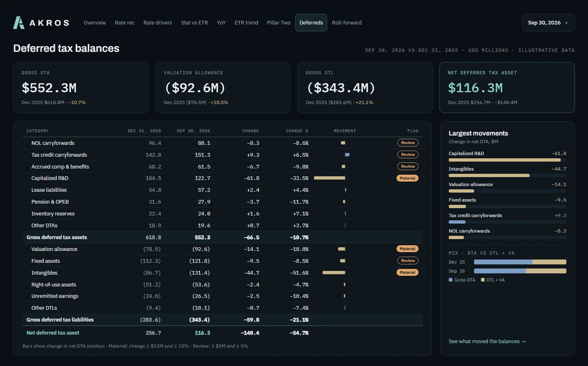Select the Lease liabilities row label

(49, 190)
